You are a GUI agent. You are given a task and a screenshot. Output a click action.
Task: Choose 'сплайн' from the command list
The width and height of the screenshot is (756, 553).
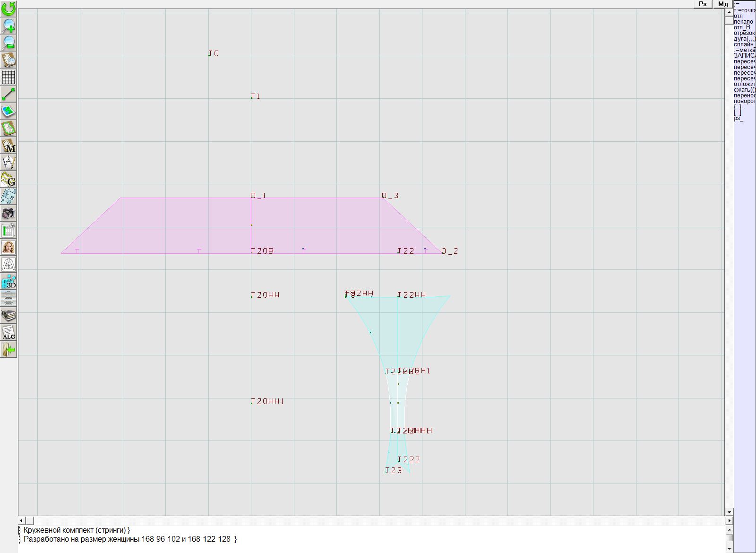click(x=744, y=44)
